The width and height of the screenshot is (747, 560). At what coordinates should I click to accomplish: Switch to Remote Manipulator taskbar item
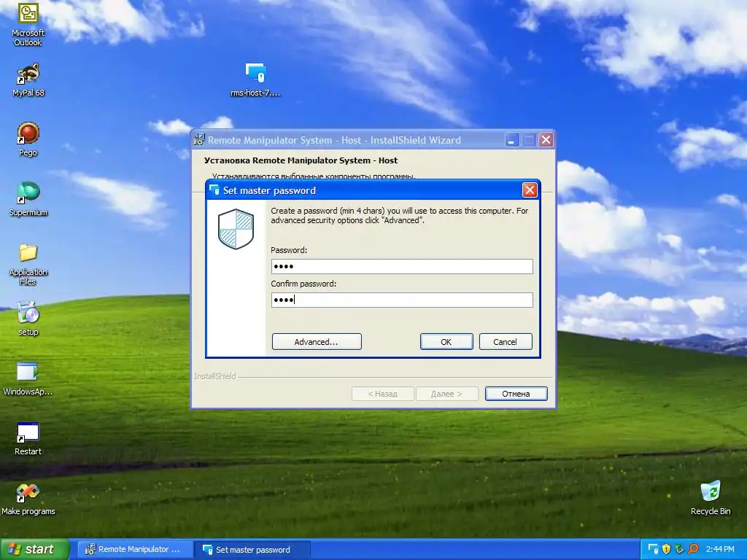pos(135,550)
